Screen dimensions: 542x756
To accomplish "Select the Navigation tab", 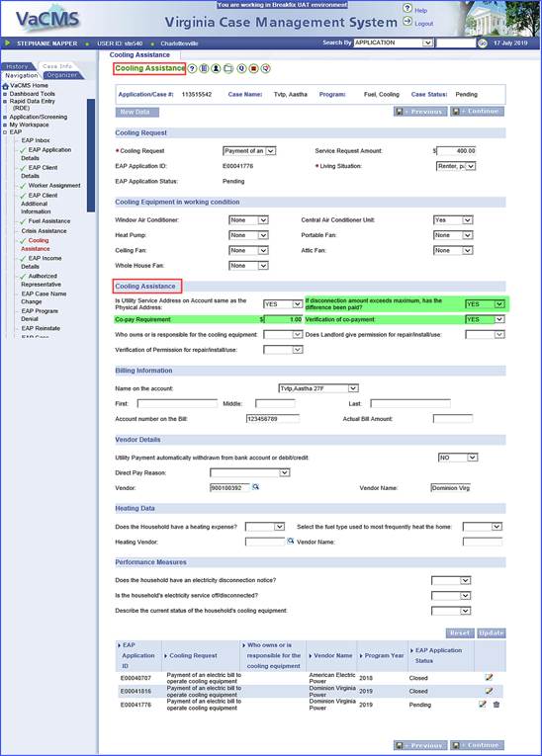I will [x=21, y=75].
